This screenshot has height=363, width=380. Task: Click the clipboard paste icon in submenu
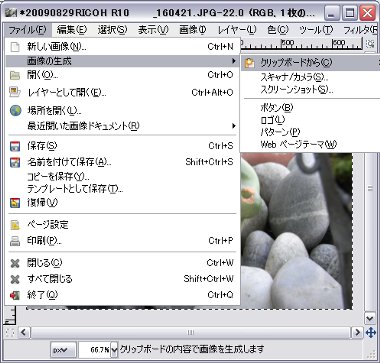coord(250,63)
